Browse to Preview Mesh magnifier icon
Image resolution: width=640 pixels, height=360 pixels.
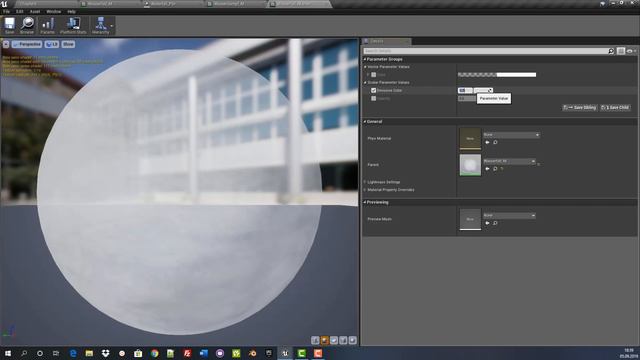tap(495, 223)
